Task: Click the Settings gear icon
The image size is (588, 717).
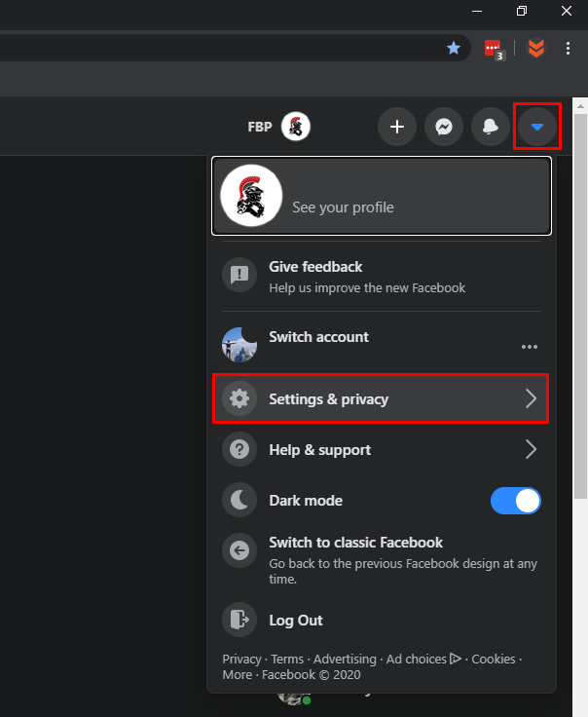Action: [x=239, y=398]
